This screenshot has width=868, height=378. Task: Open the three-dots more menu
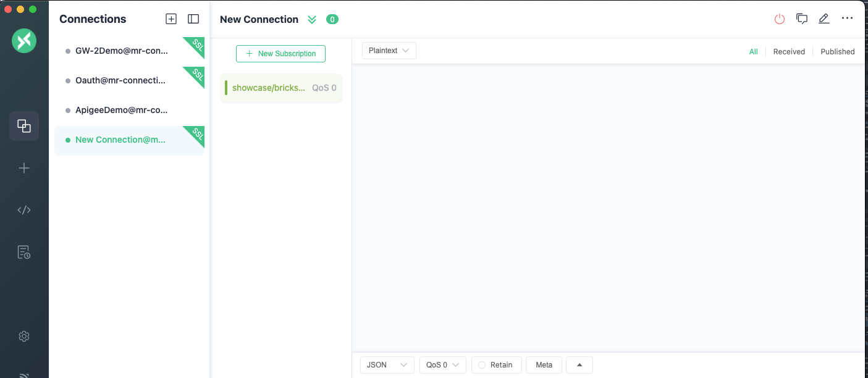pyautogui.click(x=847, y=19)
